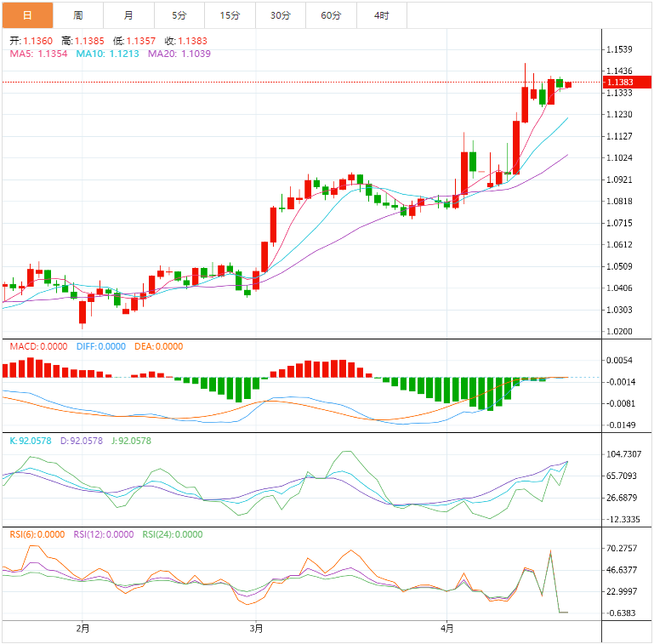654x644 pixels.
Task: Click the MA10 indicator value label
Action: tap(108, 54)
